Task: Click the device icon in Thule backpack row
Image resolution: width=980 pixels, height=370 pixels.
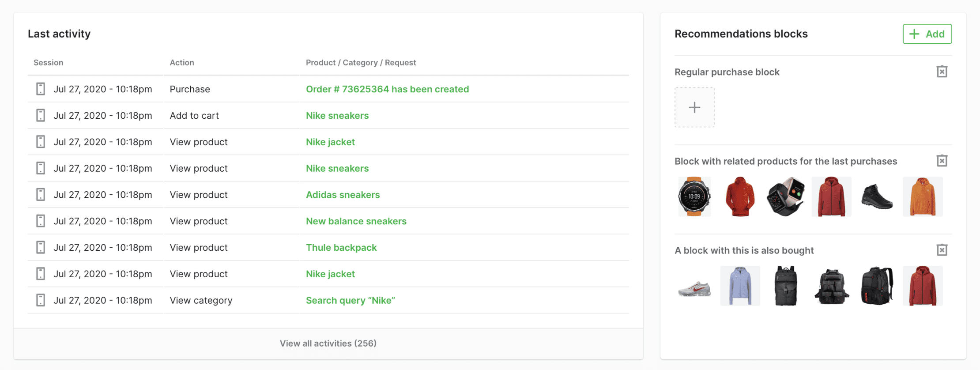Action: coord(41,247)
